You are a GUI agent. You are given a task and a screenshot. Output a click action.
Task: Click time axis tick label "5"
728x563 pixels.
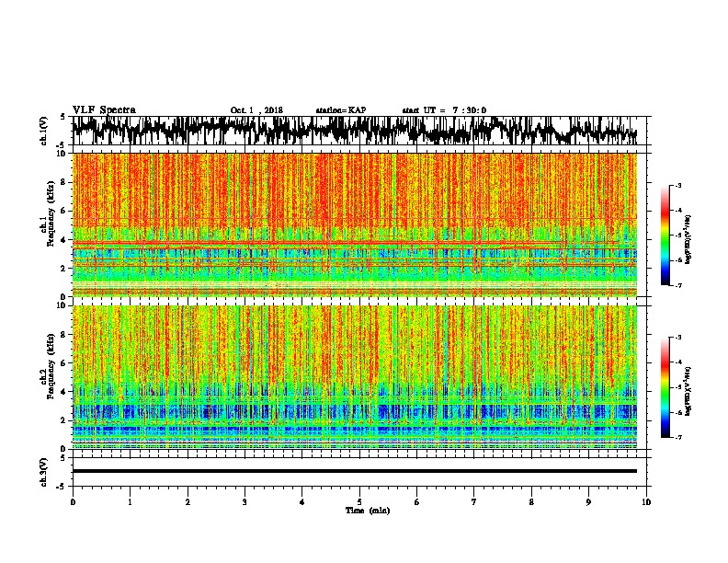(x=359, y=502)
